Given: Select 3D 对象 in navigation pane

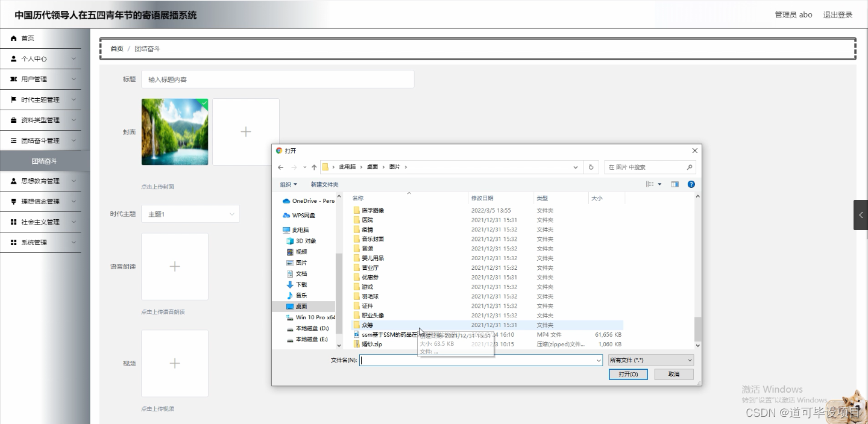Looking at the screenshot, I should tap(301, 241).
